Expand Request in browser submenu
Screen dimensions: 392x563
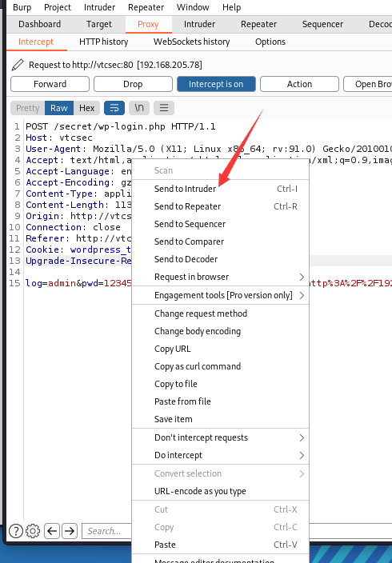click(x=220, y=277)
